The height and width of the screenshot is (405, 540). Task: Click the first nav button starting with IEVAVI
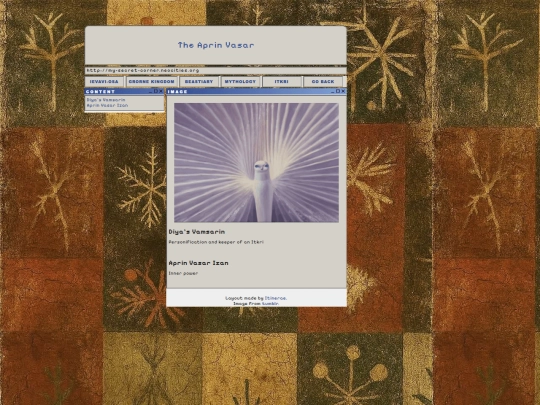point(104,82)
